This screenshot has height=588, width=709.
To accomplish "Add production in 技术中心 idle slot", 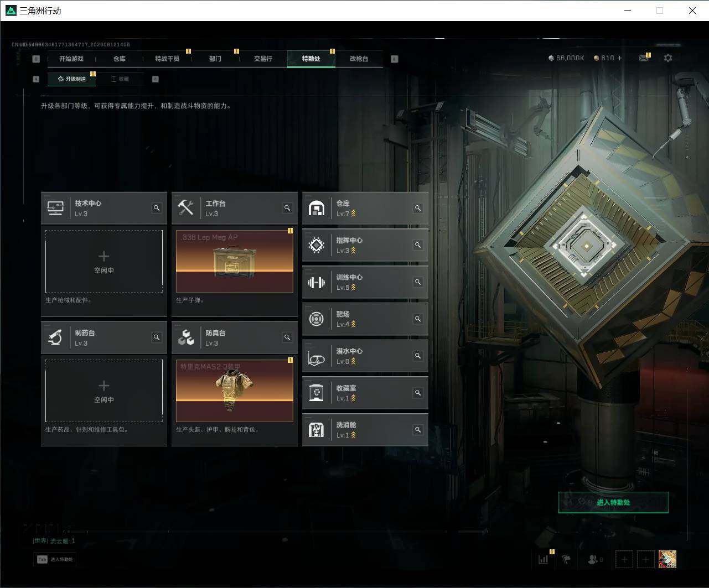I will tap(104, 261).
